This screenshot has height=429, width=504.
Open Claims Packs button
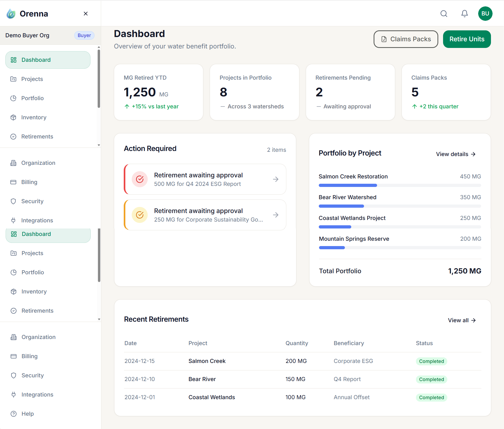pos(406,39)
